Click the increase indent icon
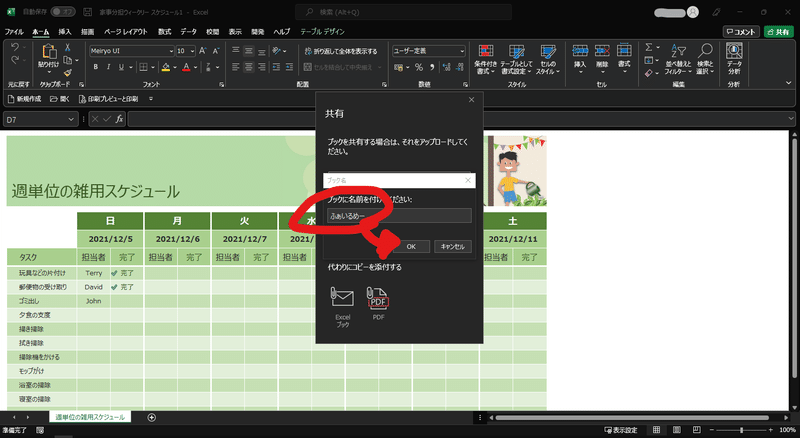 click(289, 67)
